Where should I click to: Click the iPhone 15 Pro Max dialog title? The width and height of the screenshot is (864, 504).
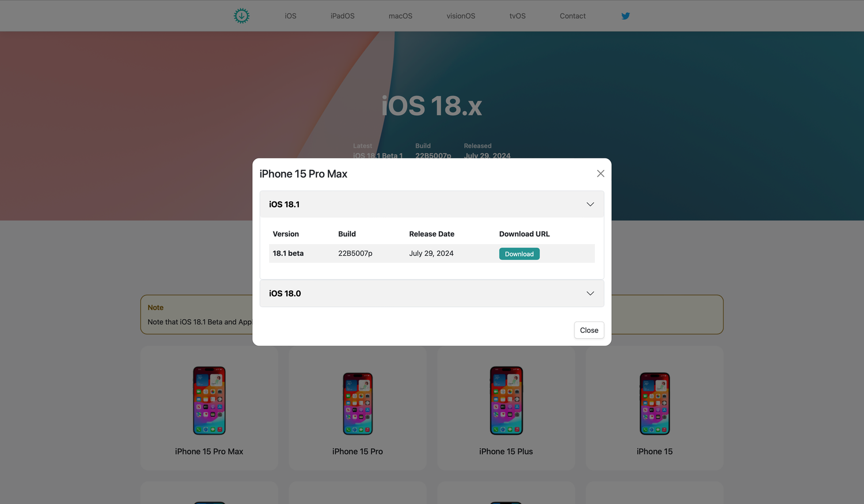click(304, 174)
